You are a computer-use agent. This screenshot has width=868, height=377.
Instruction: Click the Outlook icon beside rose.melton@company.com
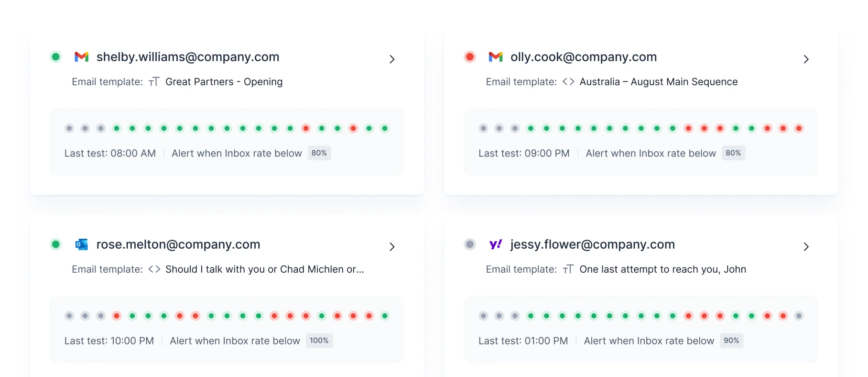(82, 244)
